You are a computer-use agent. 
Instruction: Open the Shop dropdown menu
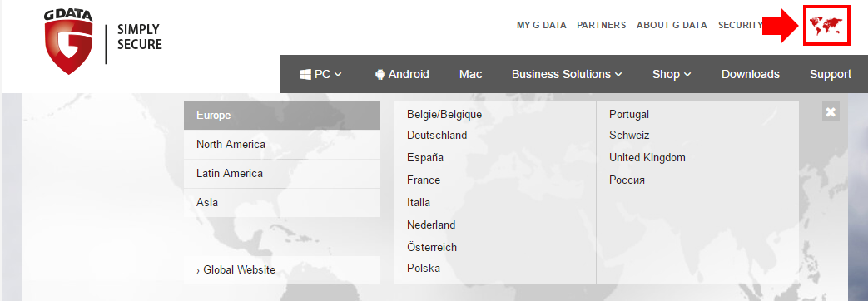click(x=672, y=74)
